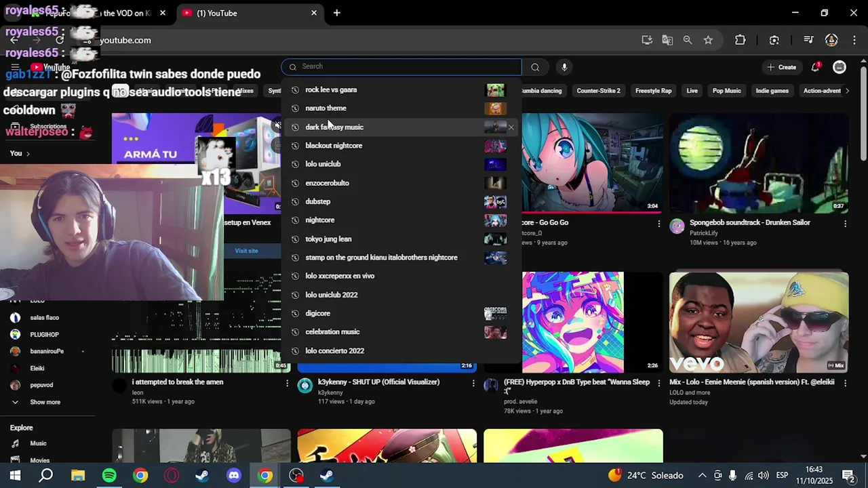
Task: Click the Chrome zoom magnifier icon
Action: (688, 40)
